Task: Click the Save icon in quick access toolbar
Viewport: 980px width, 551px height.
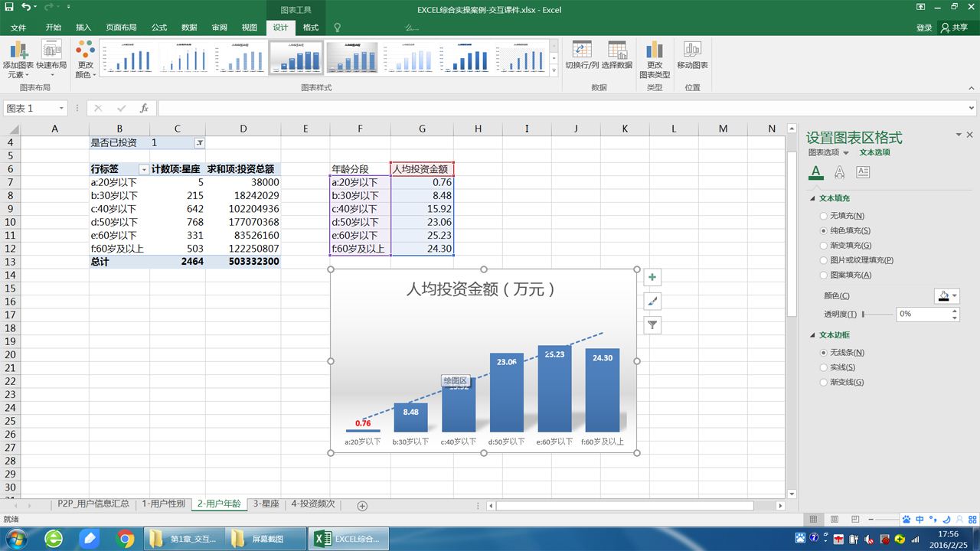Action: pyautogui.click(x=9, y=8)
